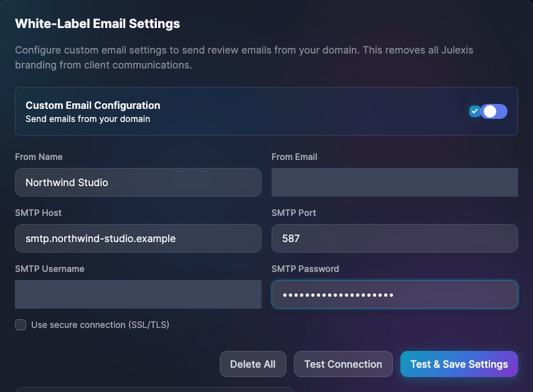Click the blue checkmark box beside the toggle
This screenshot has height=392, width=533.
click(474, 111)
